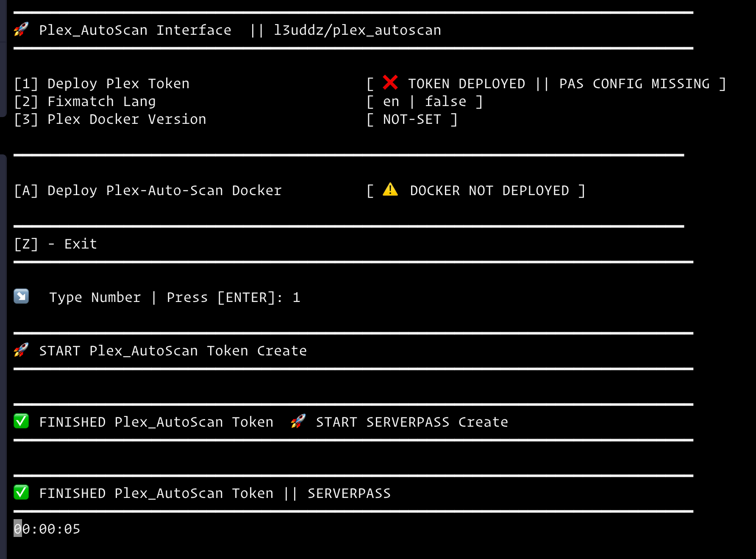Image resolution: width=756 pixels, height=559 pixels.
Task: Click the red X token status icon
Action: point(390,82)
